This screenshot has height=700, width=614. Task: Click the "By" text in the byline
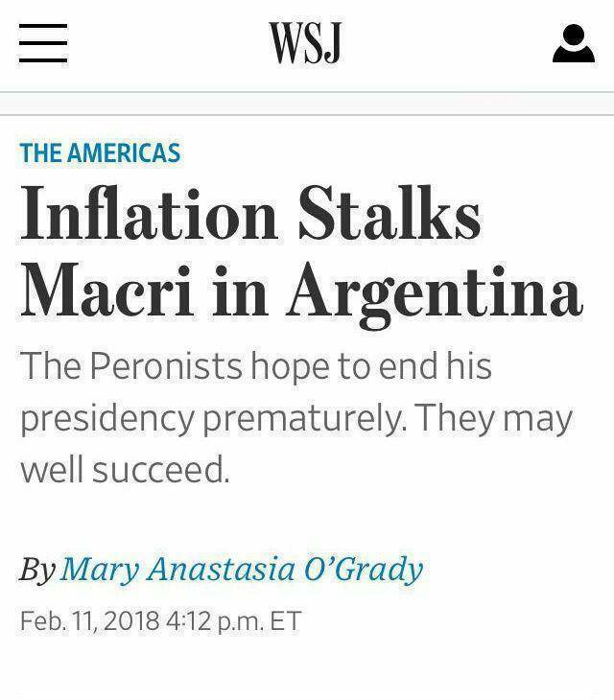coord(36,570)
